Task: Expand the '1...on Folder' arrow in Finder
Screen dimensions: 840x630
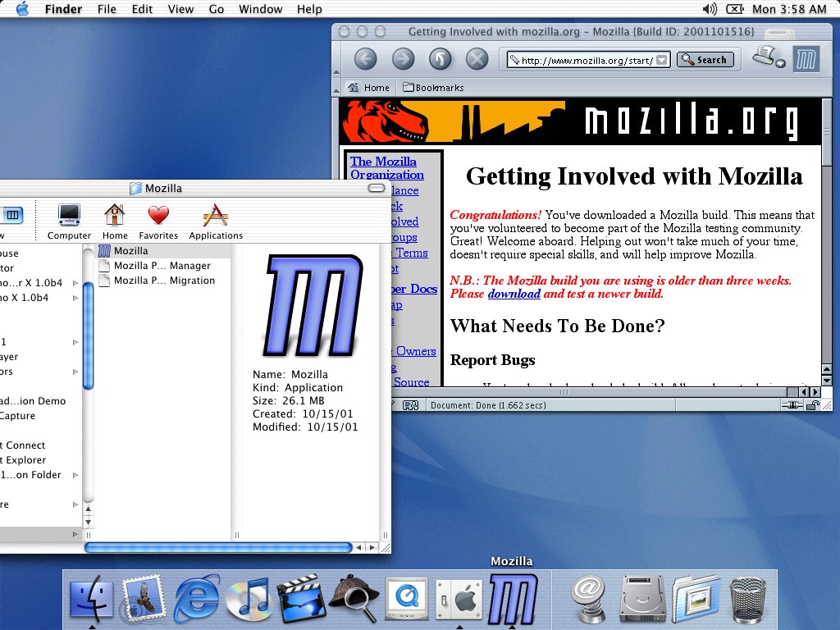Action: point(75,475)
